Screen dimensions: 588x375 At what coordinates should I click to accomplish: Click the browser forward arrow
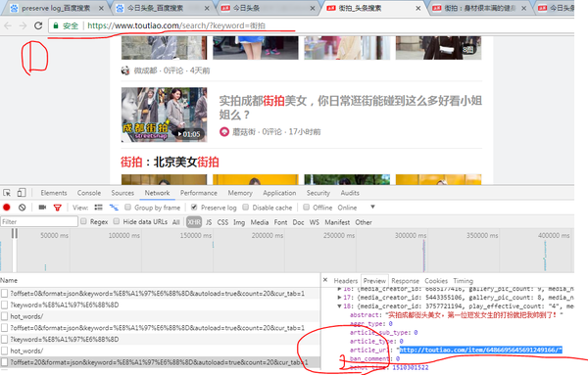(x=23, y=25)
